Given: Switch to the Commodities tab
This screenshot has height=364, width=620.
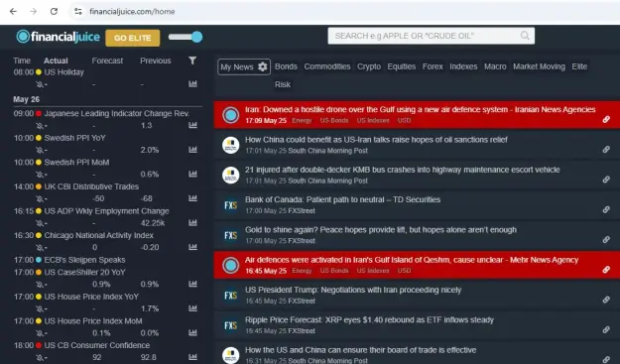Looking at the screenshot, I should pyautogui.click(x=327, y=66).
